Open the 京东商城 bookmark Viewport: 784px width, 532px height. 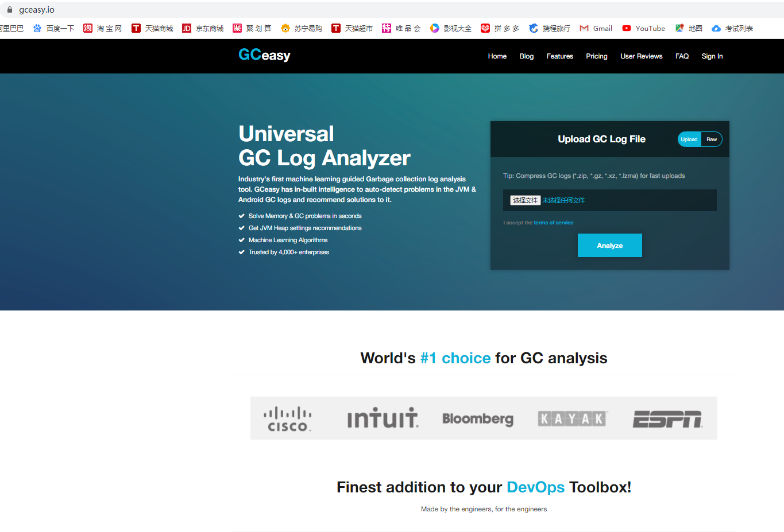203,28
